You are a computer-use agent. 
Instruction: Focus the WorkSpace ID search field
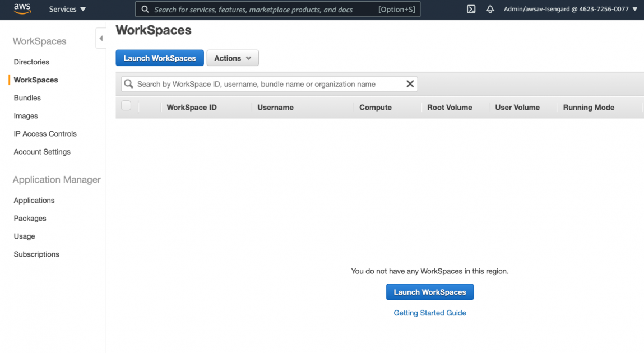270,83
